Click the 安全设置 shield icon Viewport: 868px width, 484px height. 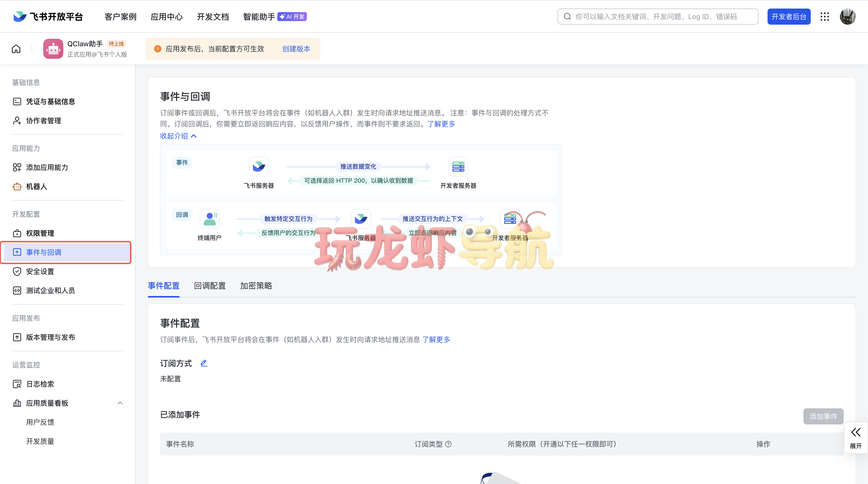point(17,271)
